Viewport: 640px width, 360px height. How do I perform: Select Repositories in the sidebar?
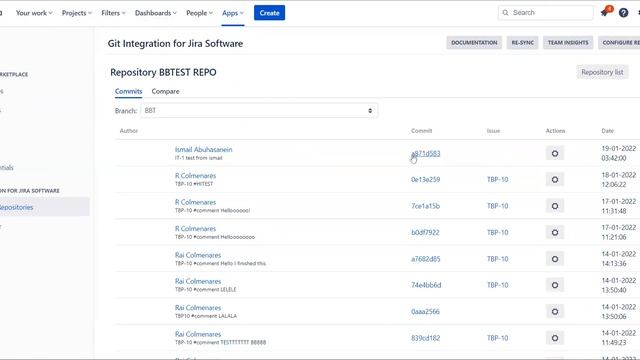43,207
